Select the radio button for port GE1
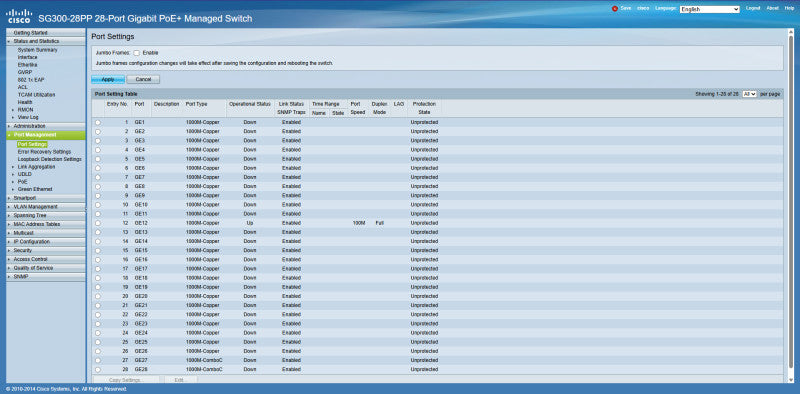The width and height of the screenshot is (800, 394). pyautogui.click(x=97, y=122)
